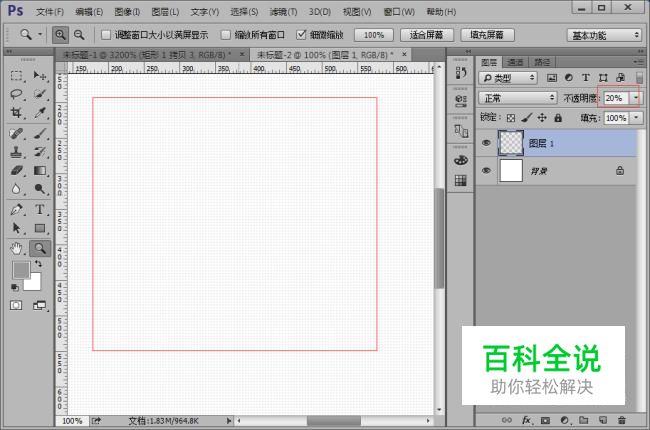
Task: Open the fill slider dropdown arrow
Action: pyautogui.click(x=636, y=118)
